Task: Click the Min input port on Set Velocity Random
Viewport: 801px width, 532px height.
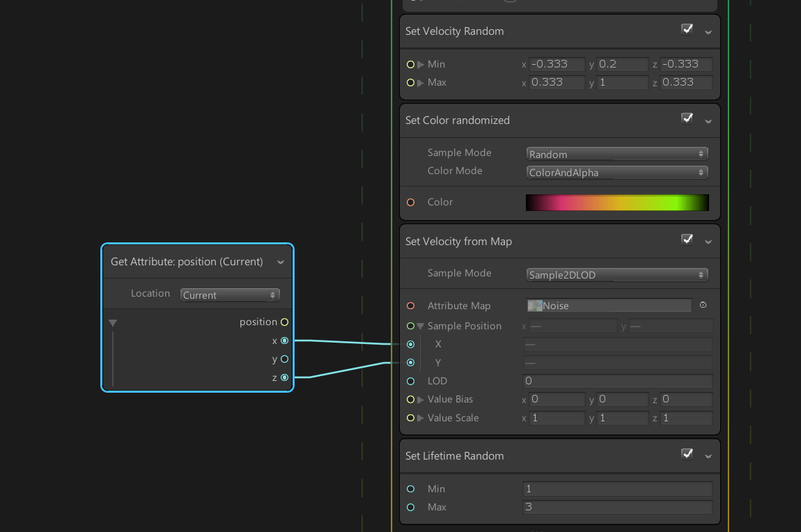Action: coord(410,64)
